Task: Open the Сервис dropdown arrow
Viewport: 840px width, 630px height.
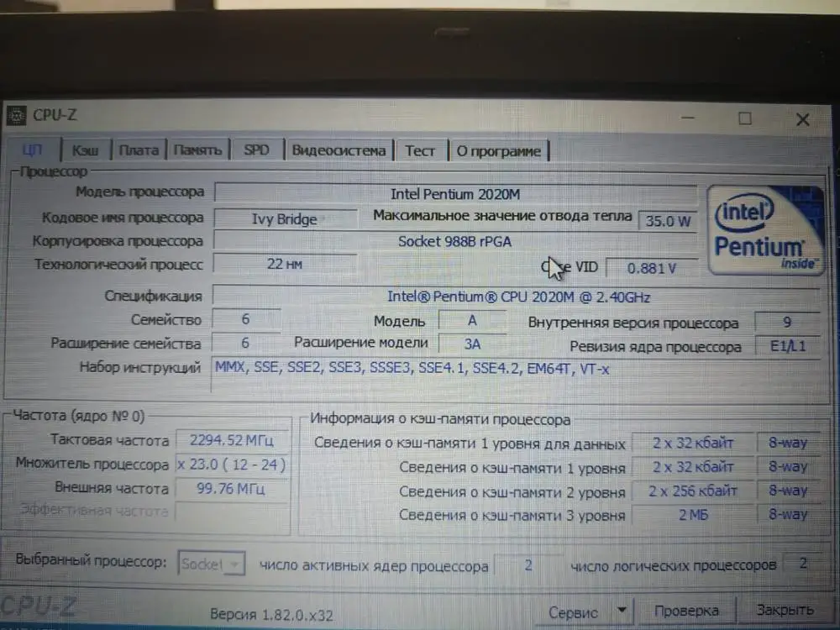Action: pos(622,611)
